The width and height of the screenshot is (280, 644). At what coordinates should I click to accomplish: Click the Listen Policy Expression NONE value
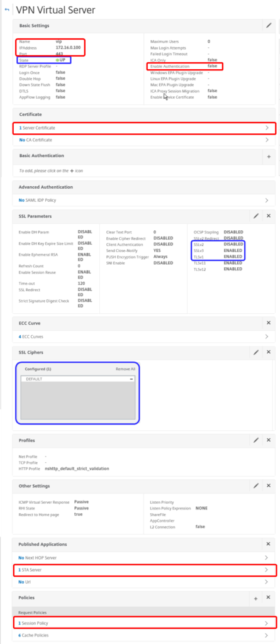pyautogui.click(x=201, y=508)
